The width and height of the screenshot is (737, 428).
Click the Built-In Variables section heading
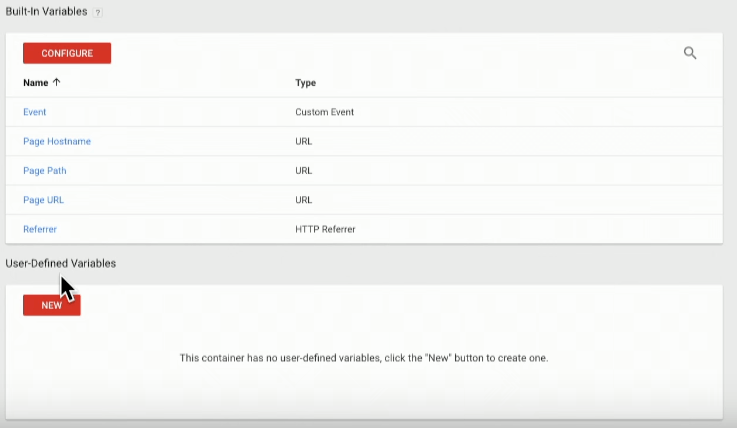[46, 12]
